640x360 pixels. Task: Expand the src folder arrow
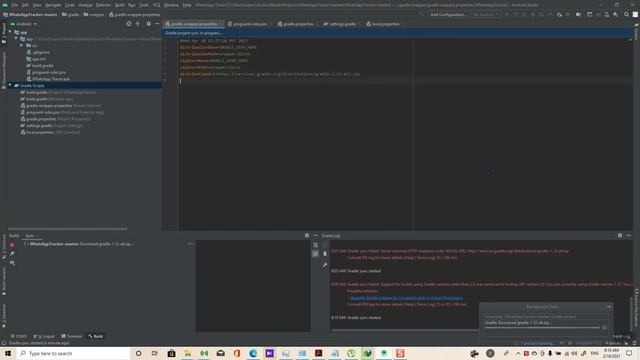22,45
